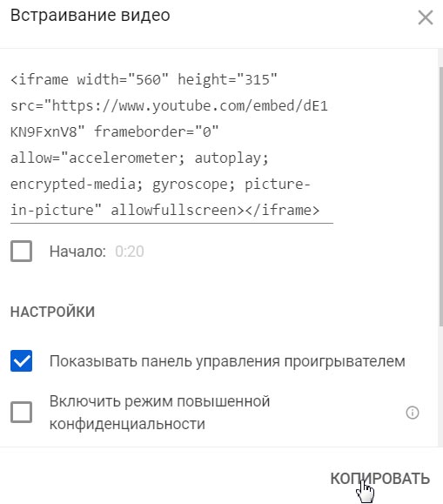The width and height of the screenshot is (443, 504).
Task: Click the iframe width="560" height line
Action: pos(144,80)
